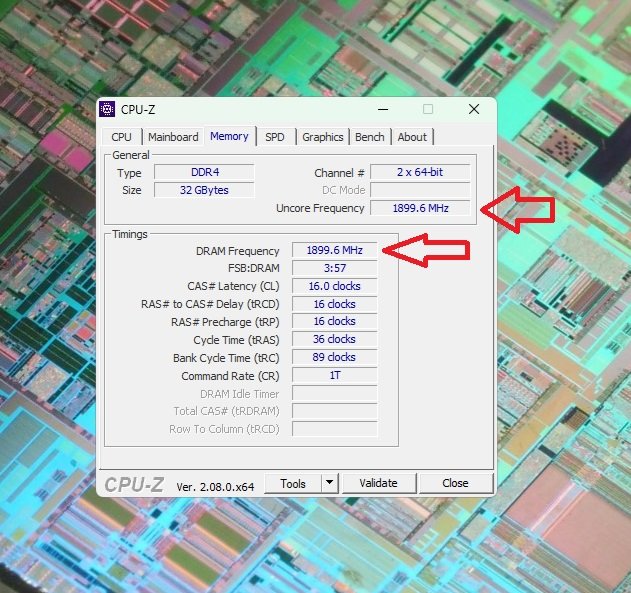
Task: Click the tRP 16 clocks value
Action: click(x=334, y=321)
